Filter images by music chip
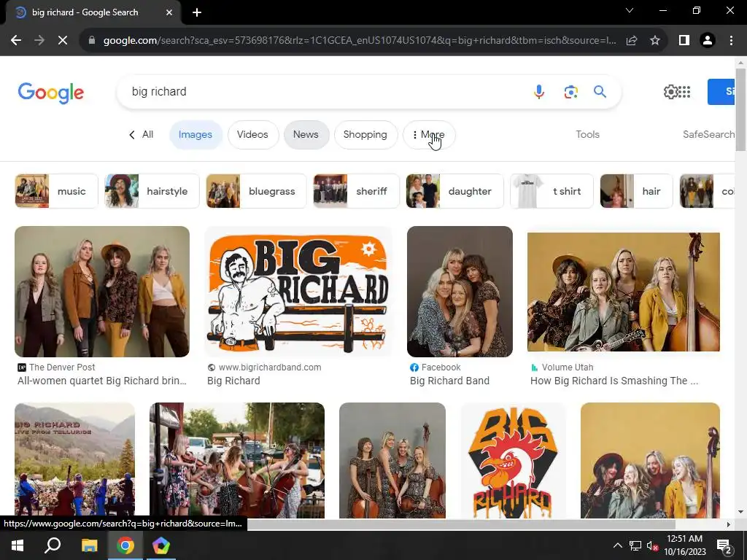 click(x=56, y=191)
